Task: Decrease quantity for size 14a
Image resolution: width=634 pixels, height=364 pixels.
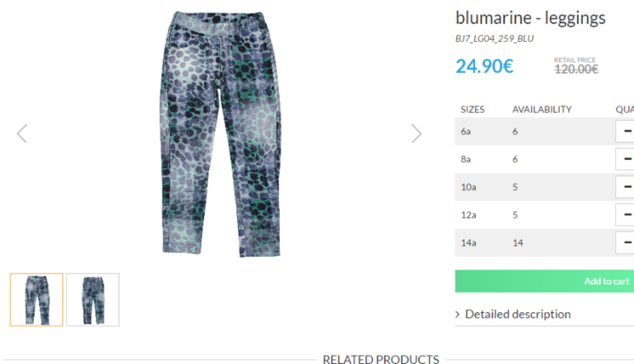Action: point(627,243)
